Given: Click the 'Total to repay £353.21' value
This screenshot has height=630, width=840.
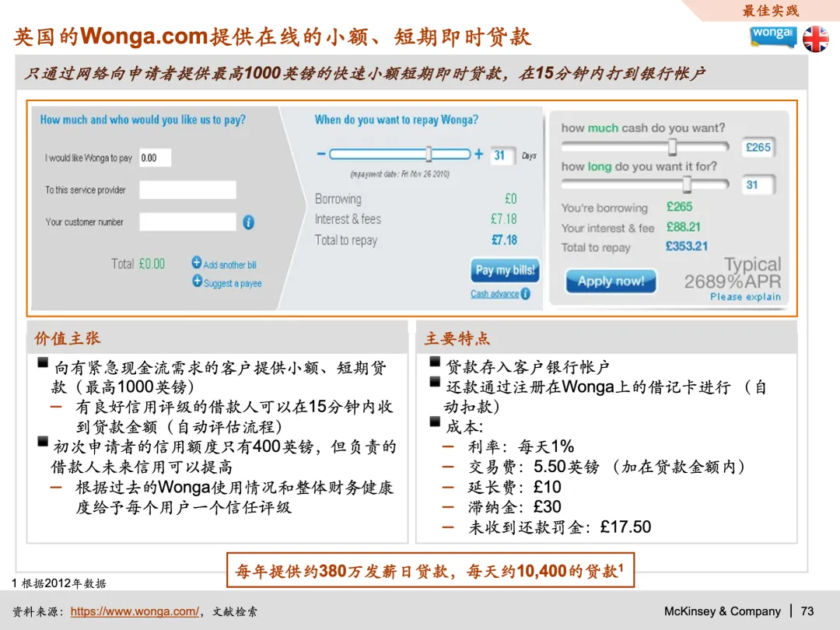Looking at the screenshot, I should click(x=686, y=247).
